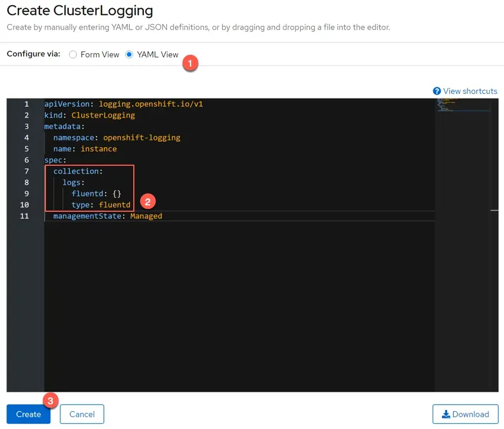
Task: Click the Configure via label
Action: coord(33,54)
